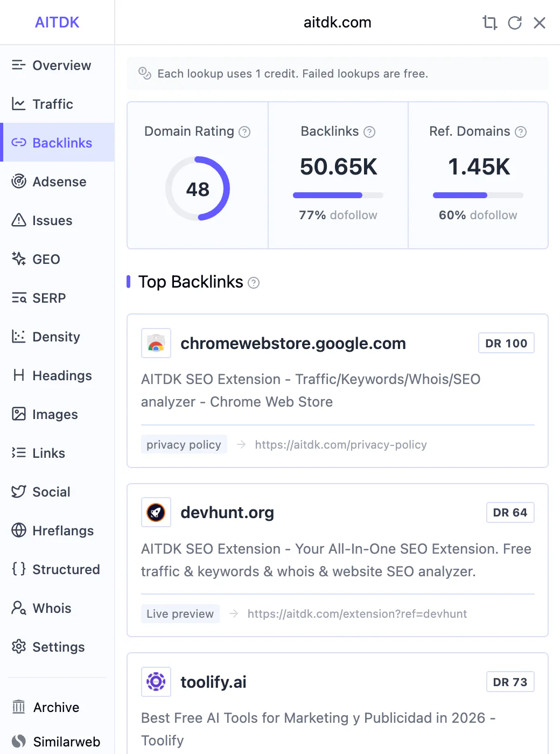560x754 pixels.
Task: Click the AITDK logo text
Action: click(x=57, y=23)
